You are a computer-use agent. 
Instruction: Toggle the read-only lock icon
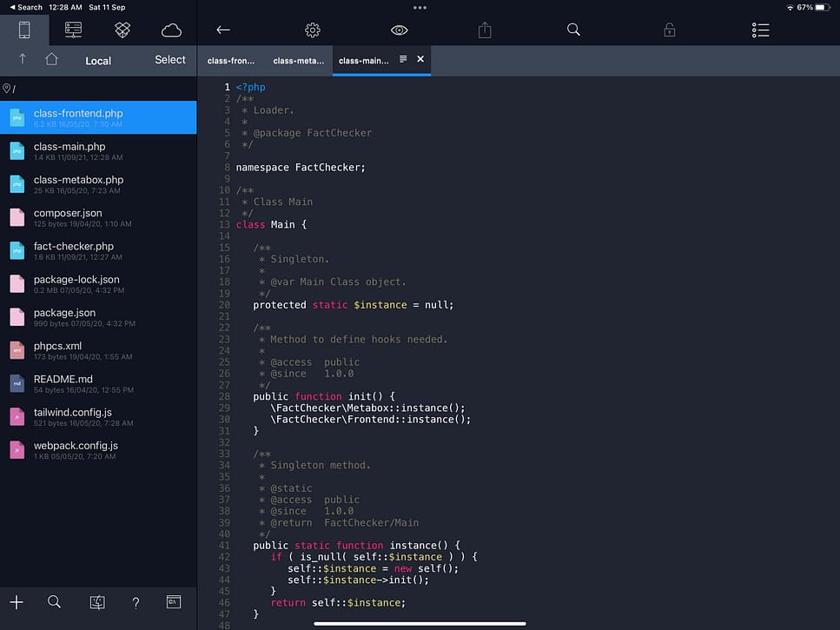click(669, 30)
